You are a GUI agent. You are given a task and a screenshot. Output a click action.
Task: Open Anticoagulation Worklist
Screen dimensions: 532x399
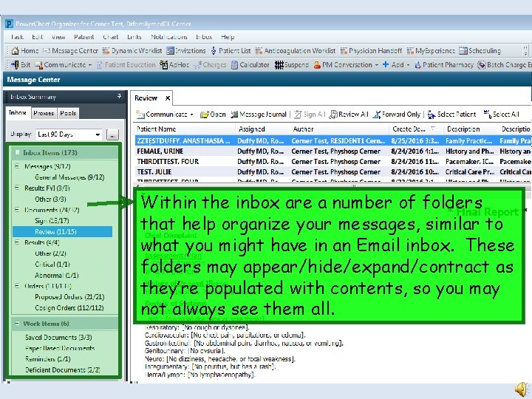[296, 51]
